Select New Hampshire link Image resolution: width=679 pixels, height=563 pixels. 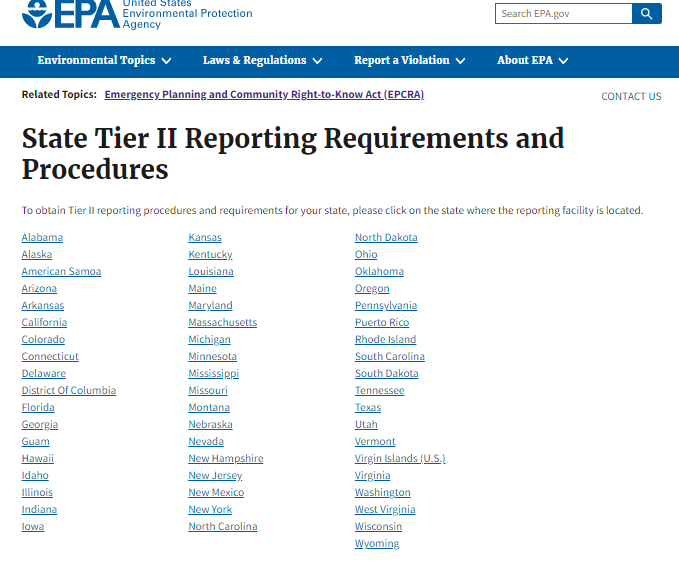pos(226,458)
